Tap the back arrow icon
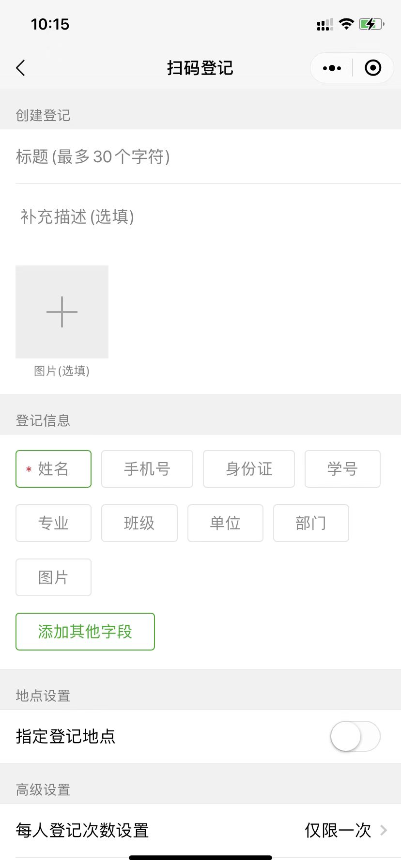 tap(20, 68)
